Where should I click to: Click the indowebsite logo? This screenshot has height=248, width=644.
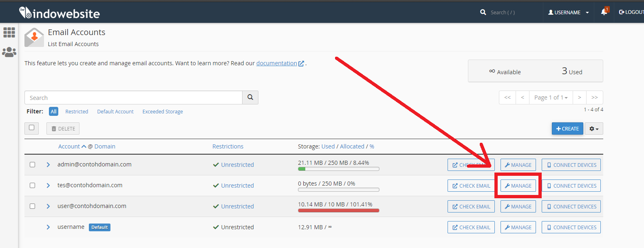pos(60,13)
